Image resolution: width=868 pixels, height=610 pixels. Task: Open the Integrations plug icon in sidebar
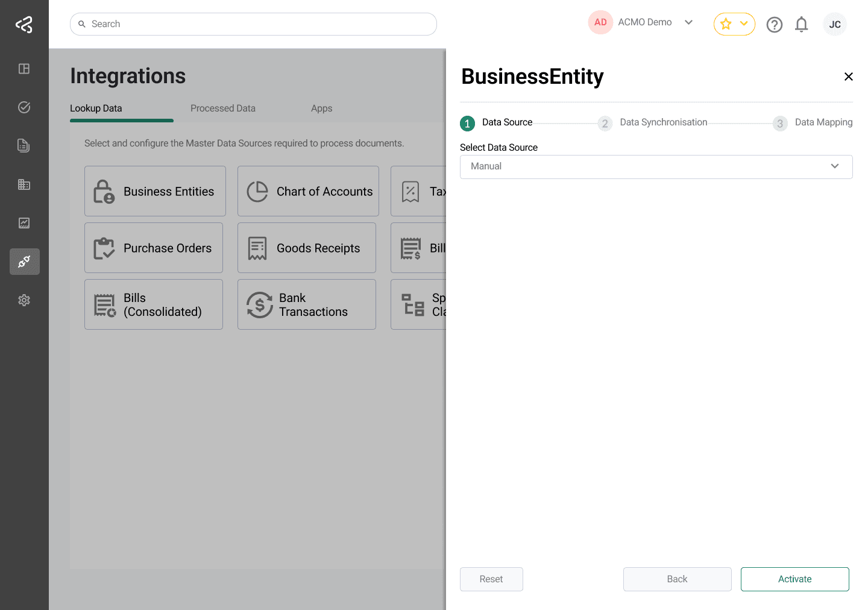[24, 262]
